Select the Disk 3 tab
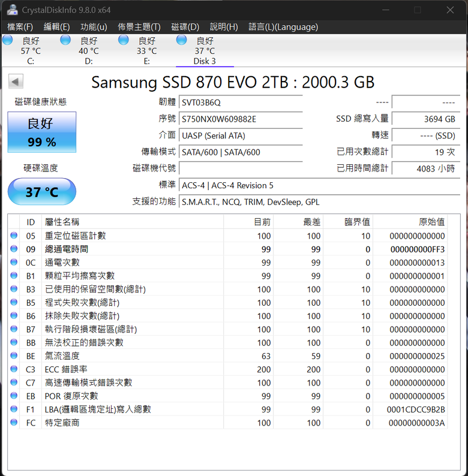The image size is (468, 476). 205,51
